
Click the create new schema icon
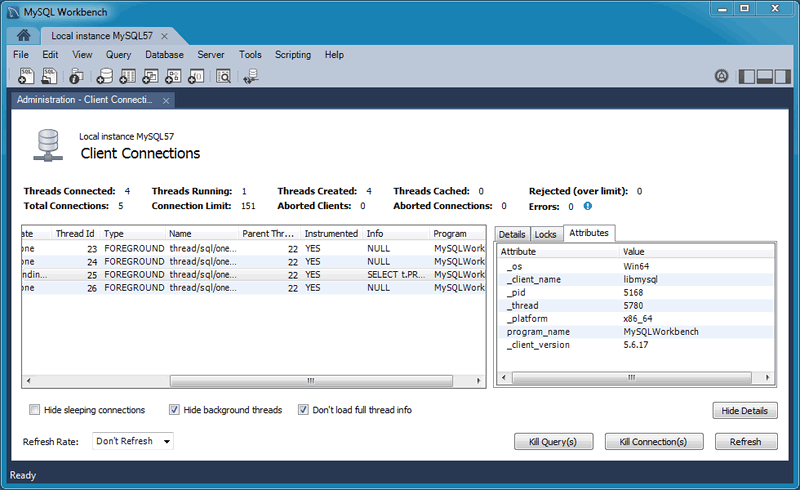click(104, 76)
